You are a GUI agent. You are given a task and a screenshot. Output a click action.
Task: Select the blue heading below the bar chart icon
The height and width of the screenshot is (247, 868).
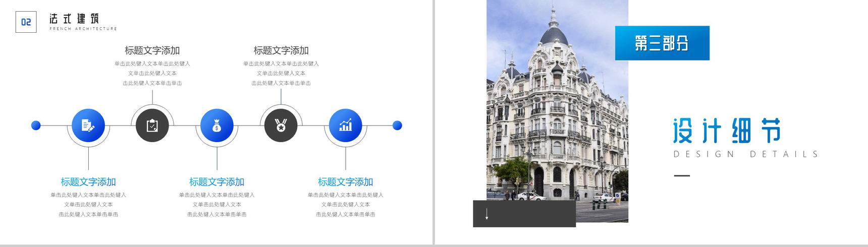(346, 182)
